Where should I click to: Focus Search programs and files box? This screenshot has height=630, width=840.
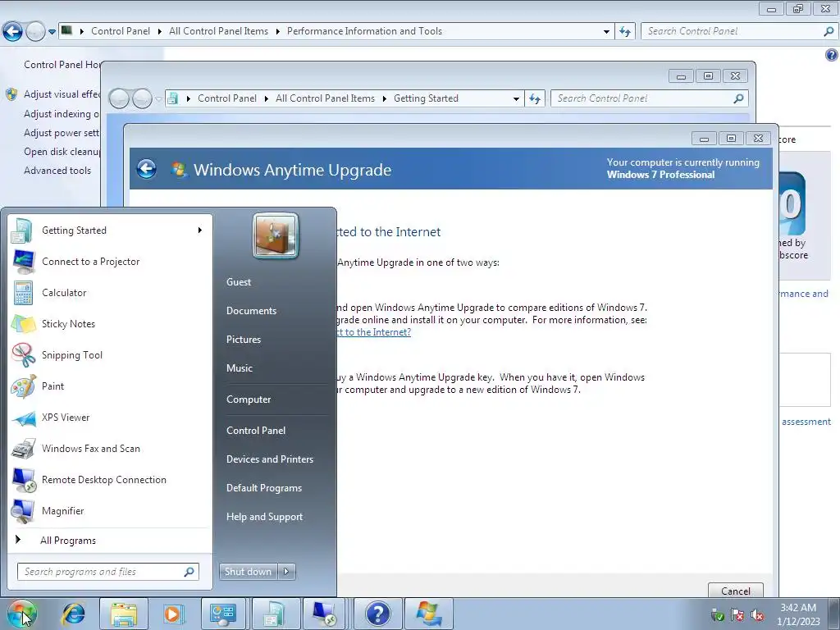(x=107, y=572)
